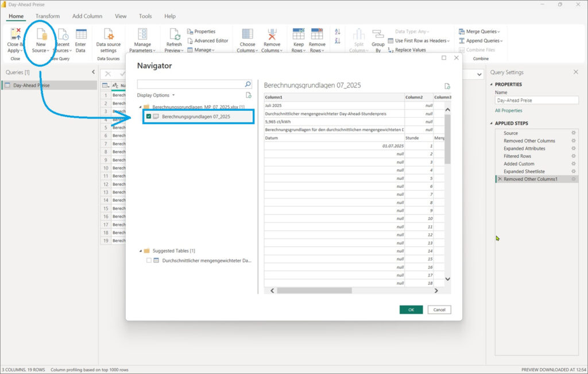Click the refresh icon beside Display Options

pos(248,95)
